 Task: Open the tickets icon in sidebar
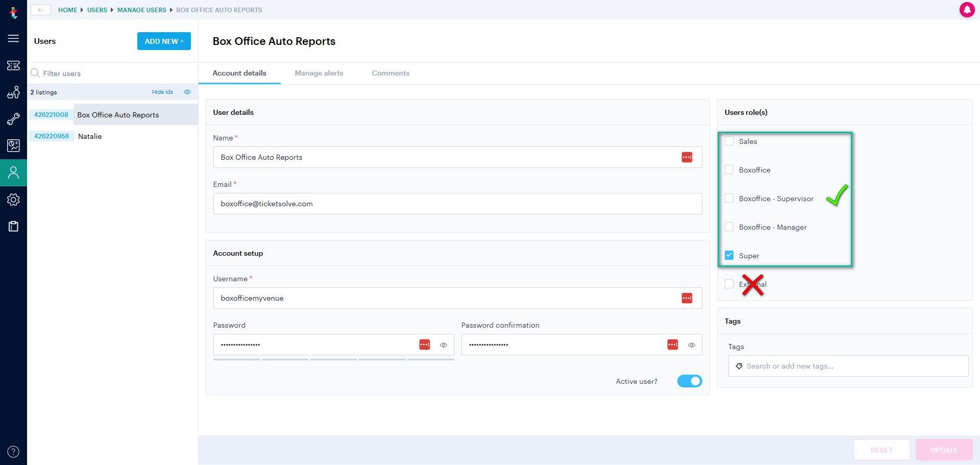click(13, 65)
